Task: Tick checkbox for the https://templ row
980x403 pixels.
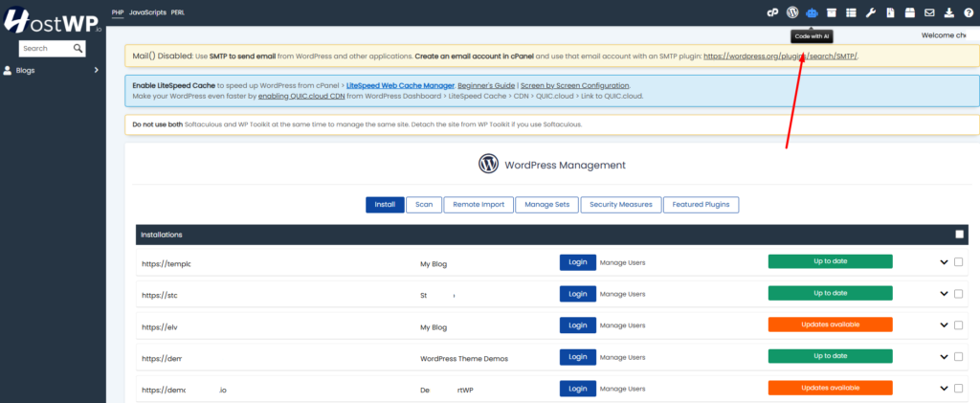Action: tap(958, 262)
